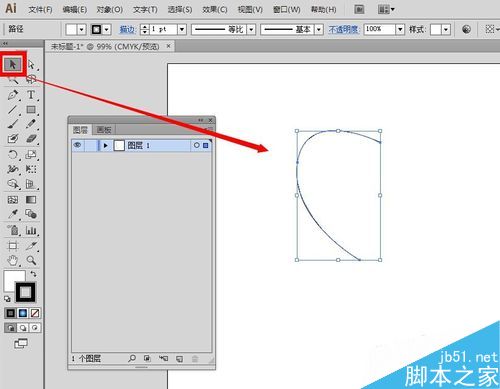Select the Free Transform tool
Screen dimensions: 500x389
click(x=31, y=169)
